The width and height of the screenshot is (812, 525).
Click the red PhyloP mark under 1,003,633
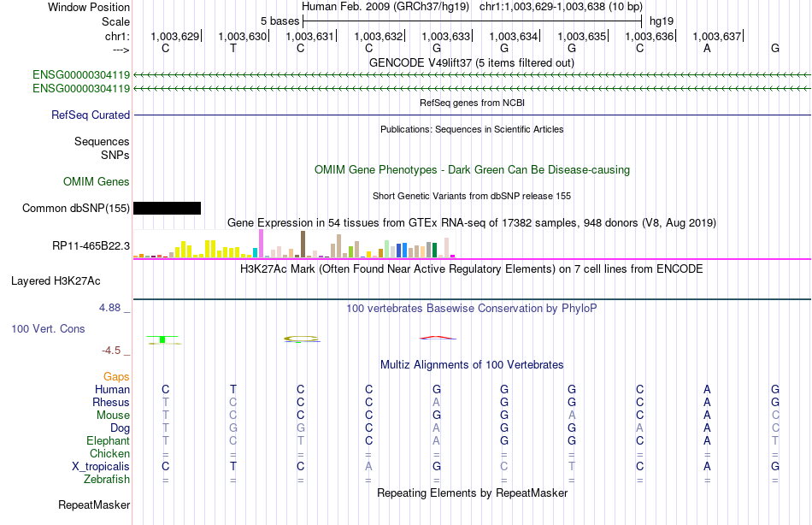[438, 338]
